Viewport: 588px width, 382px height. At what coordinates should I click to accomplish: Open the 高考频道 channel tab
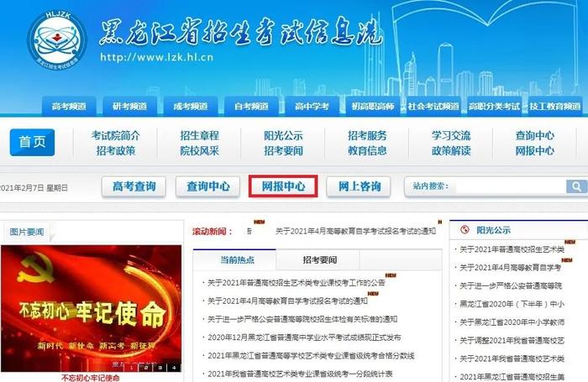[x=69, y=107]
